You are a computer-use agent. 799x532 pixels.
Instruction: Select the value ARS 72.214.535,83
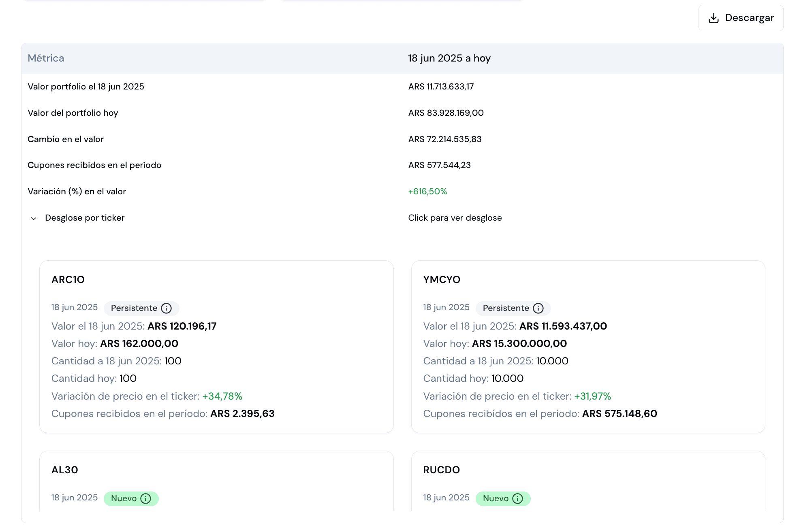[x=445, y=139]
